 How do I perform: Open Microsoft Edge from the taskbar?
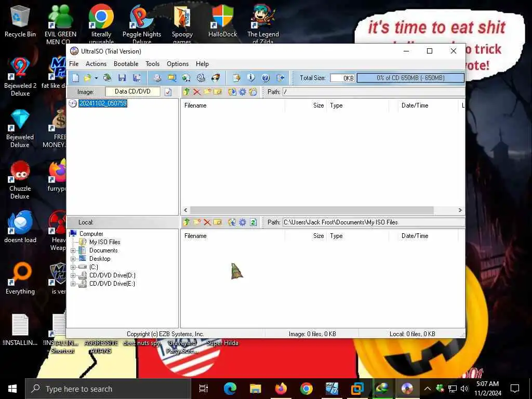(230, 389)
